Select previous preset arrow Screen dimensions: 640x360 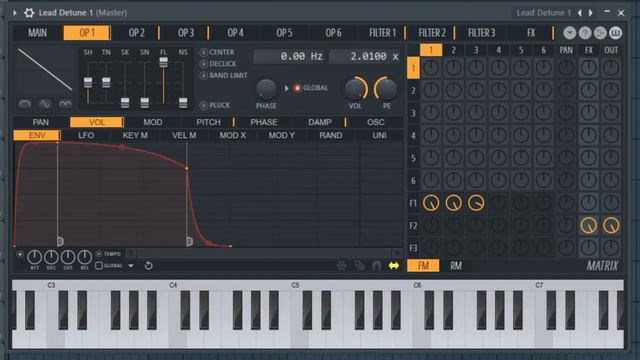pos(580,13)
